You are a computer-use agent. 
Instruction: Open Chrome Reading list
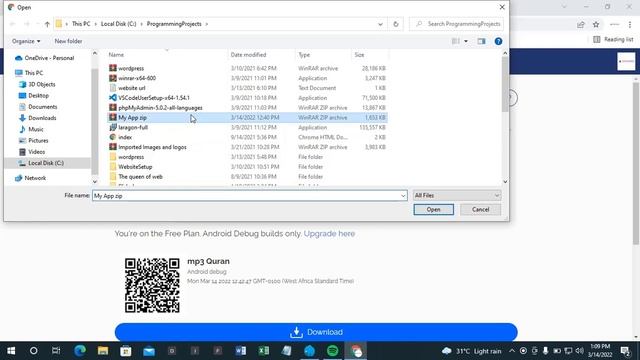pos(613,39)
